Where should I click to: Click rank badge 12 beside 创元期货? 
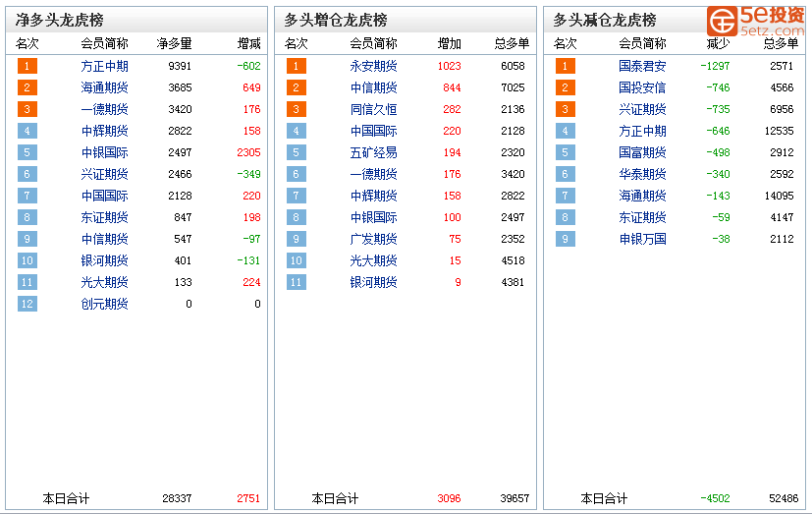pos(27,304)
